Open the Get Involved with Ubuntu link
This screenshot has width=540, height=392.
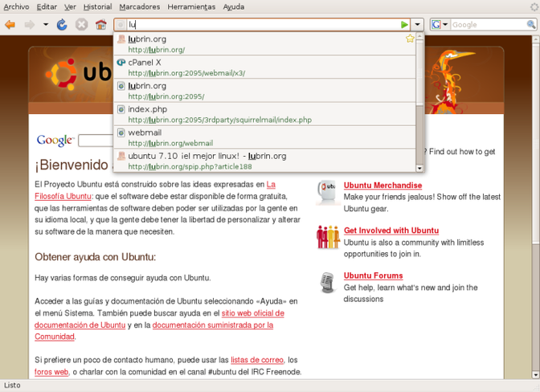(391, 231)
